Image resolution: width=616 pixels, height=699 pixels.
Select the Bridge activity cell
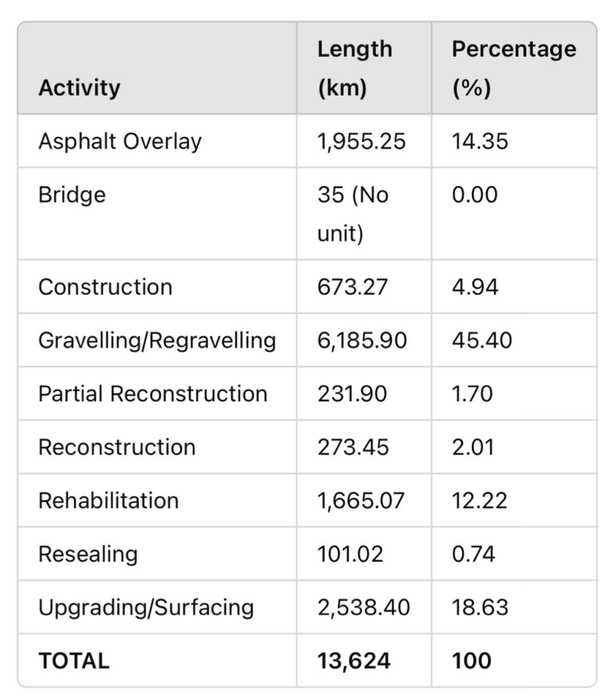(x=72, y=195)
